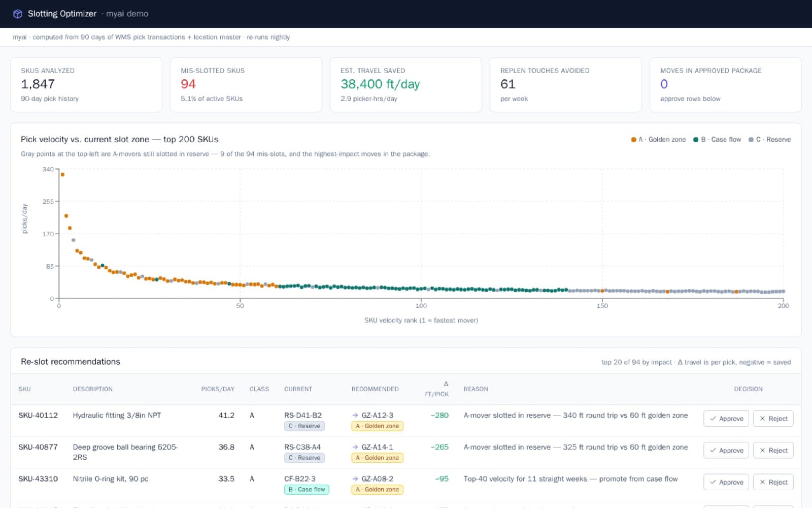Click the 'Re-slot recommendations' heading
This screenshot has height=508, width=812.
point(71,362)
